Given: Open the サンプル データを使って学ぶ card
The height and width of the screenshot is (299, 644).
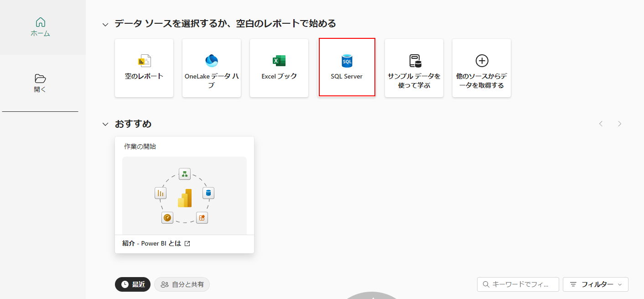Looking at the screenshot, I should pyautogui.click(x=414, y=68).
